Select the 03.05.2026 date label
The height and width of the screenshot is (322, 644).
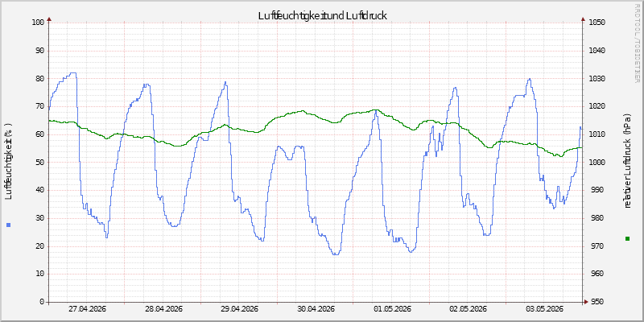coord(544,309)
